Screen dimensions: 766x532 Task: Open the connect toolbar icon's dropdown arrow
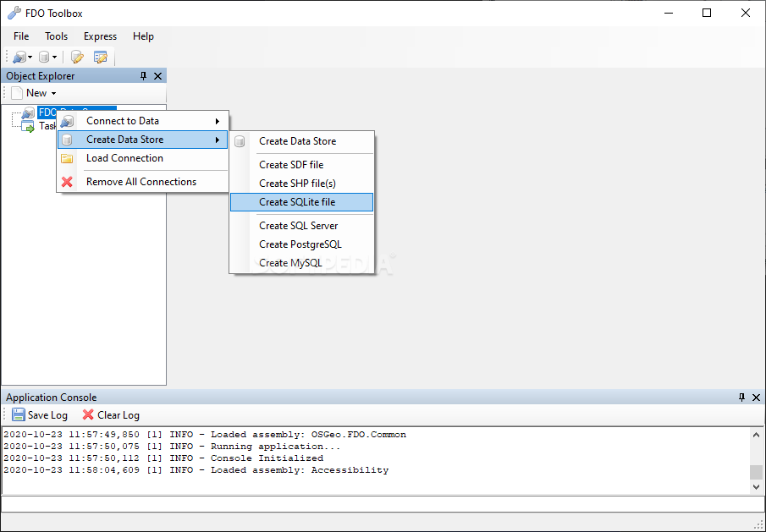[30, 58]
